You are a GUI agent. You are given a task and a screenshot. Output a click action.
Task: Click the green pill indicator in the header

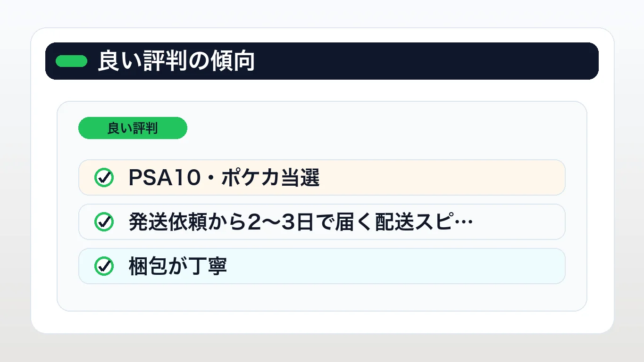click(x=71, y=61)
